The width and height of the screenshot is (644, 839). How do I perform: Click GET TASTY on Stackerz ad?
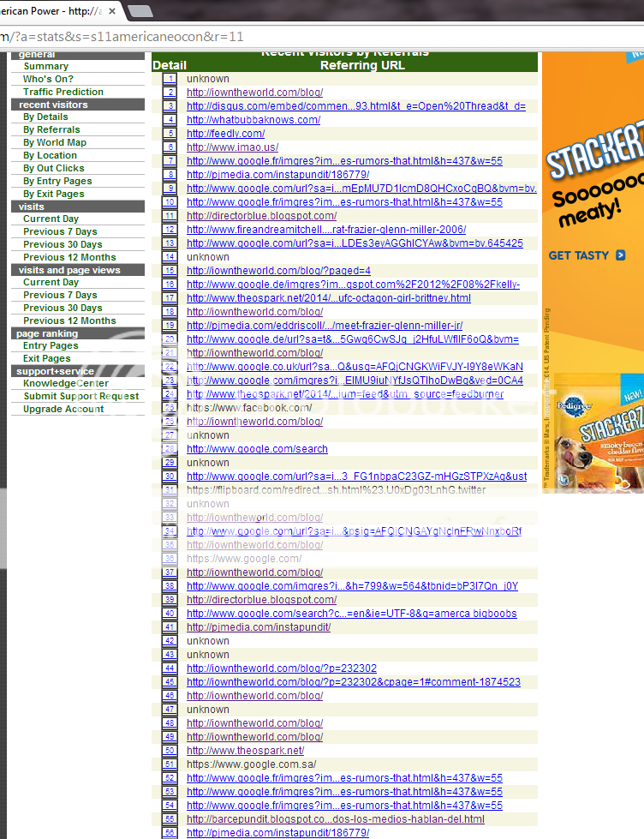(587, 255)
